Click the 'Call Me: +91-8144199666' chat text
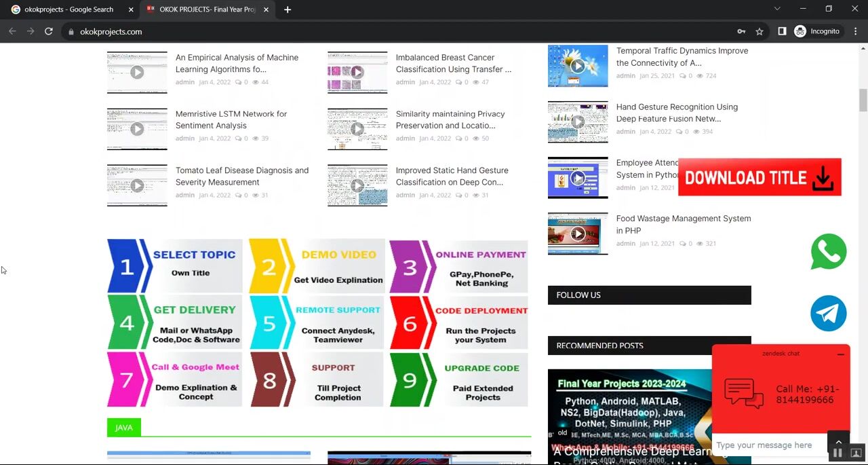The height and width of the screenshot is (465, 868). [x=808, y=394]
